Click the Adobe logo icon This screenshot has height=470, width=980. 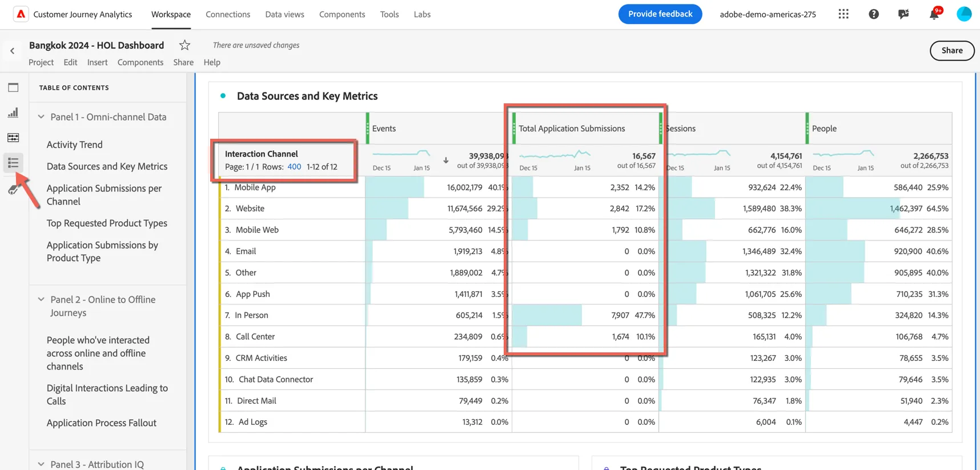tap(21, 14)
